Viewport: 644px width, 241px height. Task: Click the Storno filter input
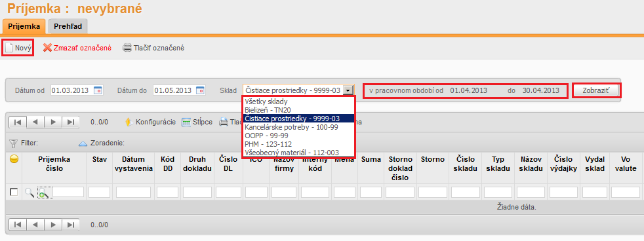tap(433, 193)
